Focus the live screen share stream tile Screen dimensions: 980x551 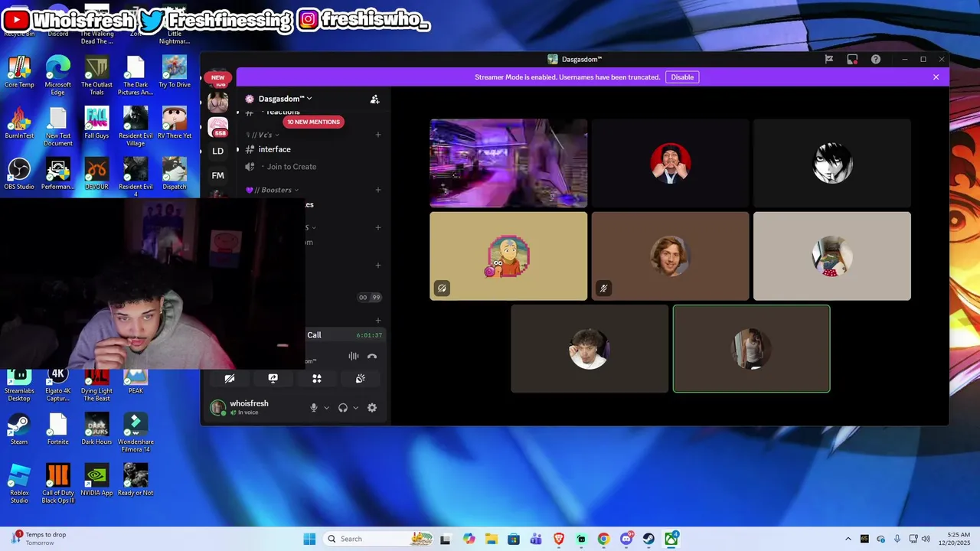coord(508,163)
